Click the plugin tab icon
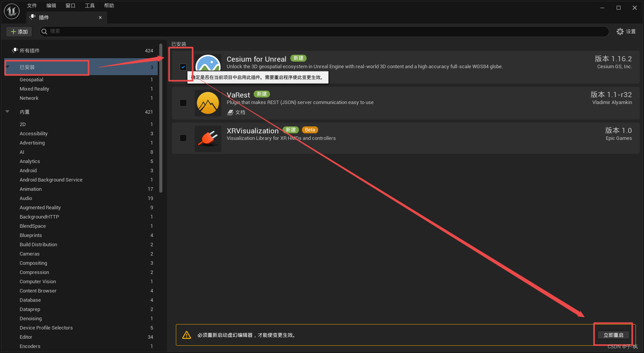Image resolution: width=644 pixels, height=353 pixels. (33, 17)
